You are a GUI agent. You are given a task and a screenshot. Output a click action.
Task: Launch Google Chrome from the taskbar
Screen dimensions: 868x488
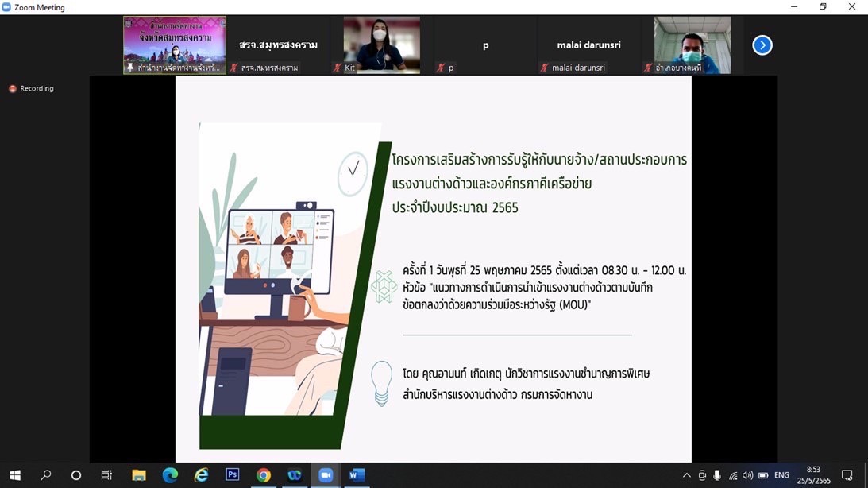264,475
